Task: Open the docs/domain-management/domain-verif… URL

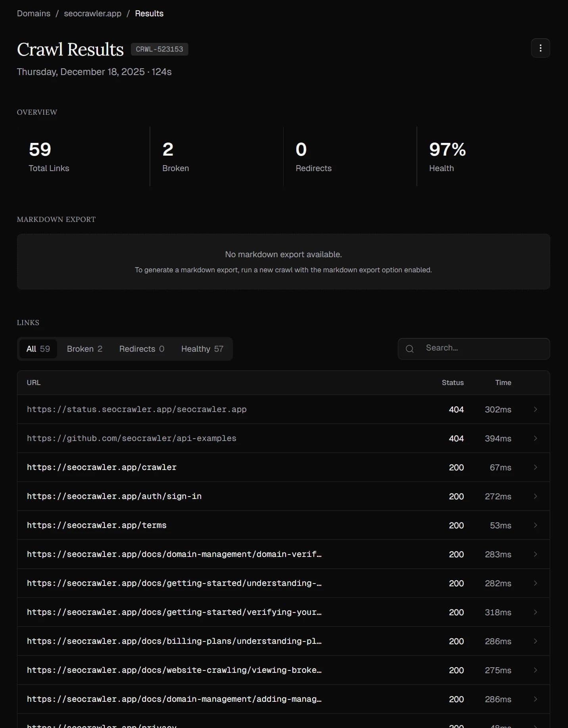Action: (x=174, y=554)
